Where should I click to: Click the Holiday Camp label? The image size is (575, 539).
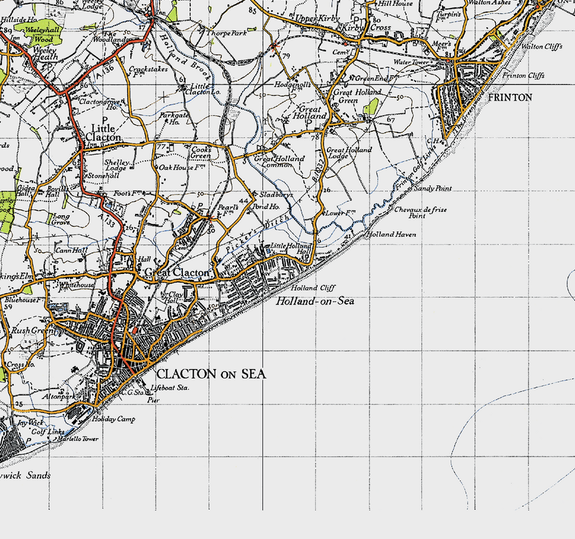pyautogui.click(x=113, y=419)
